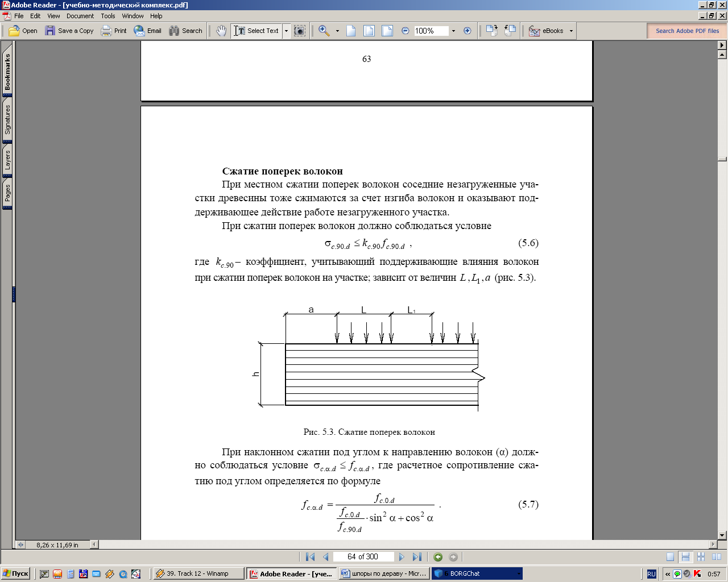Screen dimensions: 728x582
Task: Click the page number input field
Action: point(363,557)
